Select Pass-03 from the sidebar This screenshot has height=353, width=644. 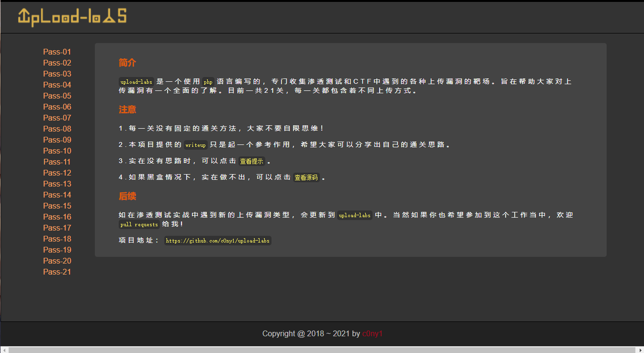tap(56, 74)
